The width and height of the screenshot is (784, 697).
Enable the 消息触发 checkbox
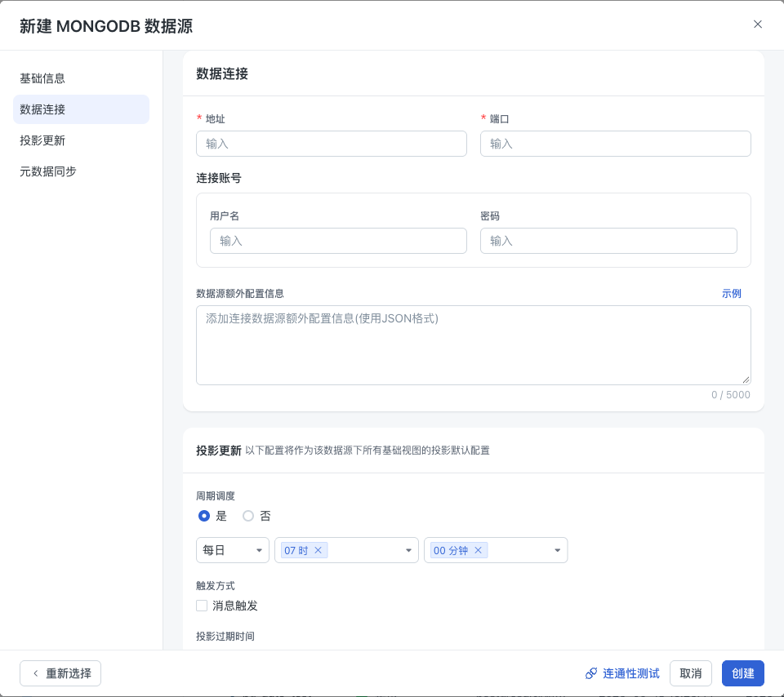click(x=202, y=606)
